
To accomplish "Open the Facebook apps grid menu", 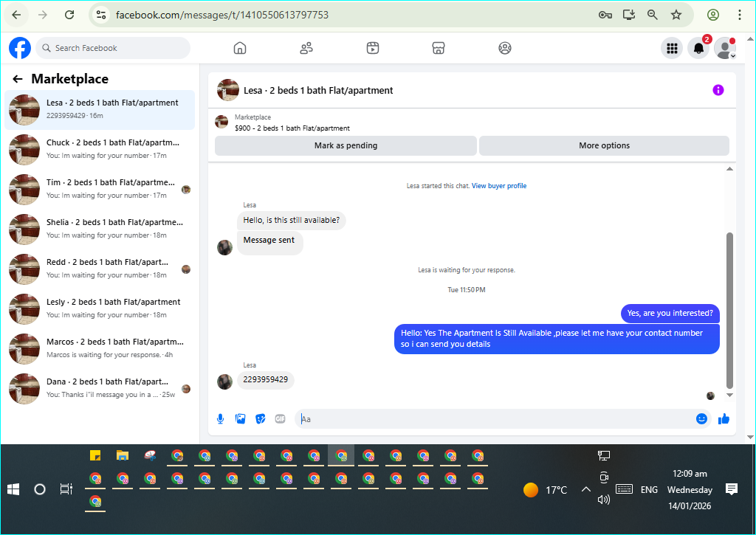I will (672, 48).
